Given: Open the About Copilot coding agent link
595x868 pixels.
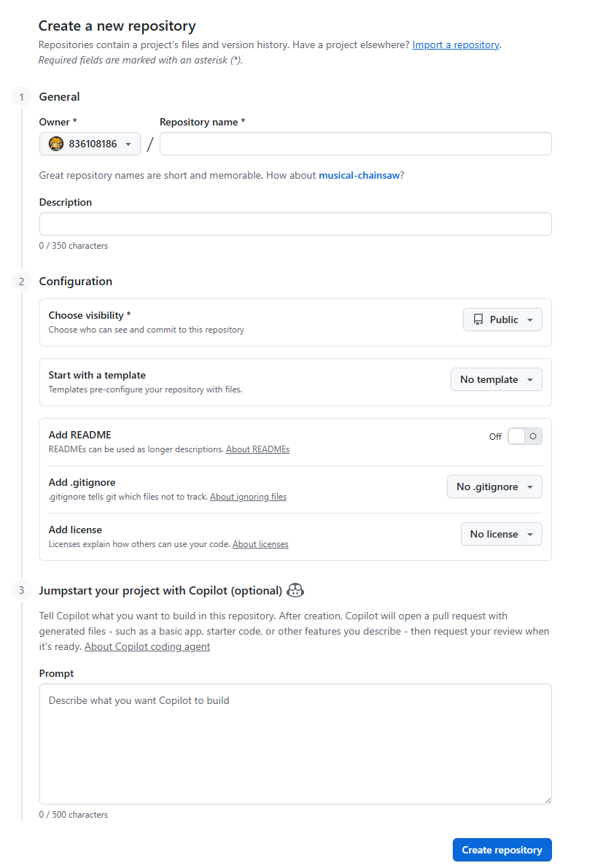Looking at the screenshot, I should pyautogui.click(x=147, y=646).
